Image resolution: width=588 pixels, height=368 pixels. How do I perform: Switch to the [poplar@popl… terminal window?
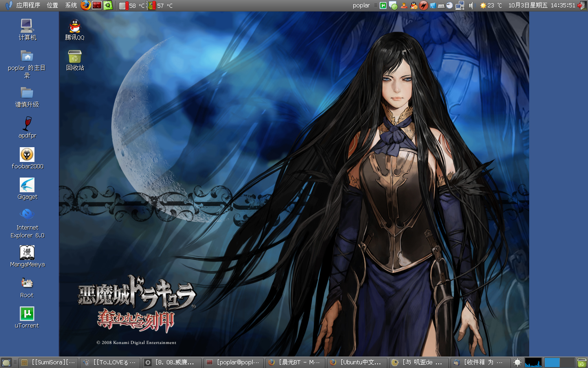[234, 362]
